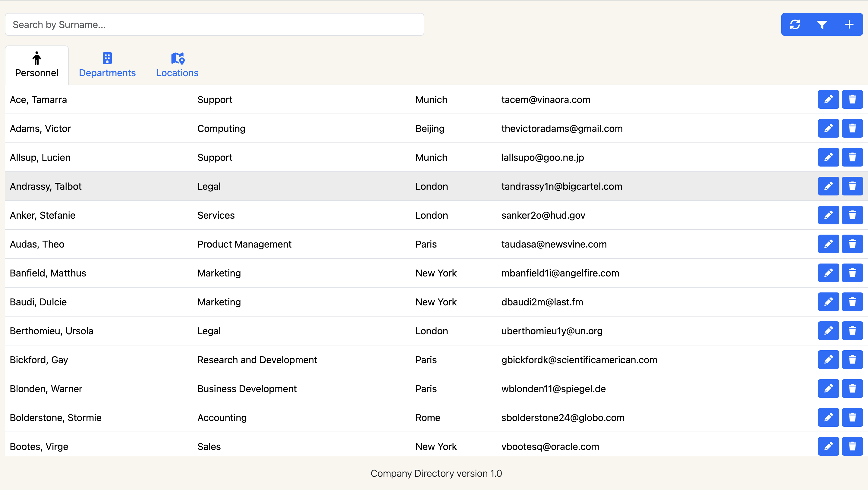The height and width of the screenshot is (490, 868).
Task: Delete Stefanie Anker with the trash icon
Action: [852, 215]
